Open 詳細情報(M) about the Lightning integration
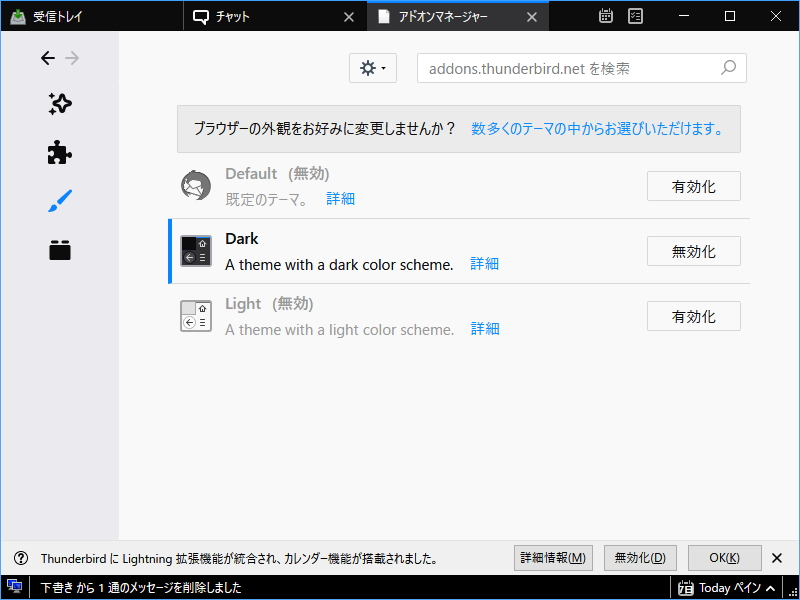The image size is (800, 600). click(553, 558)
